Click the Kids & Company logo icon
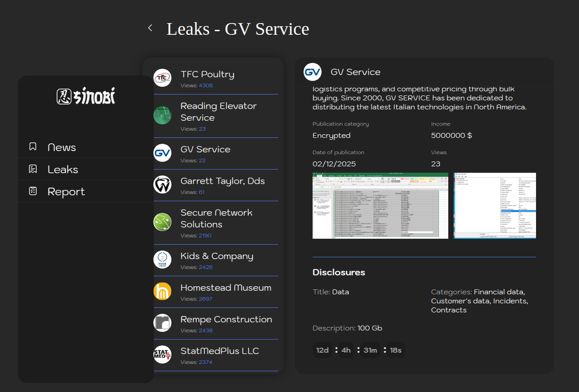This screenshot has height=392, width=579. [162, 260]
